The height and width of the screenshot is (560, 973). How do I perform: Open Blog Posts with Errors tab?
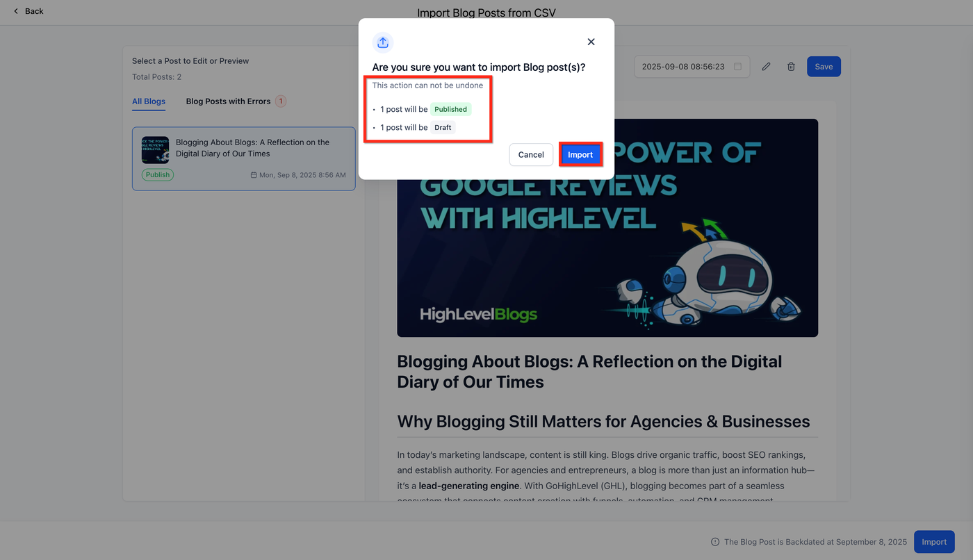228,101
